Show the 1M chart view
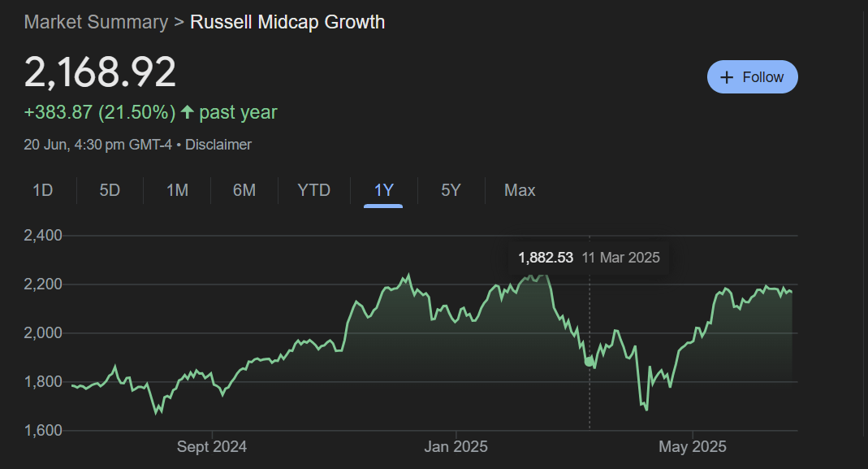This screenshot has height=469, width=868. pyautogui.click(x=177, y=190)
